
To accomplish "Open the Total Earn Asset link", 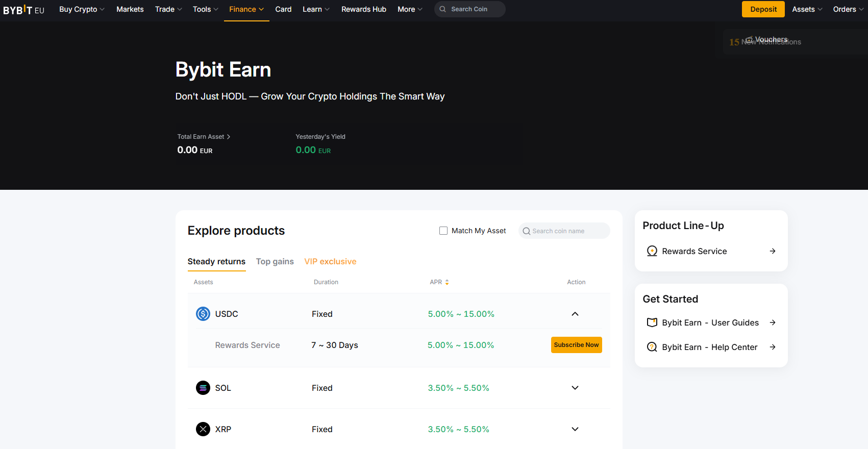I will [x=204, y=137].
